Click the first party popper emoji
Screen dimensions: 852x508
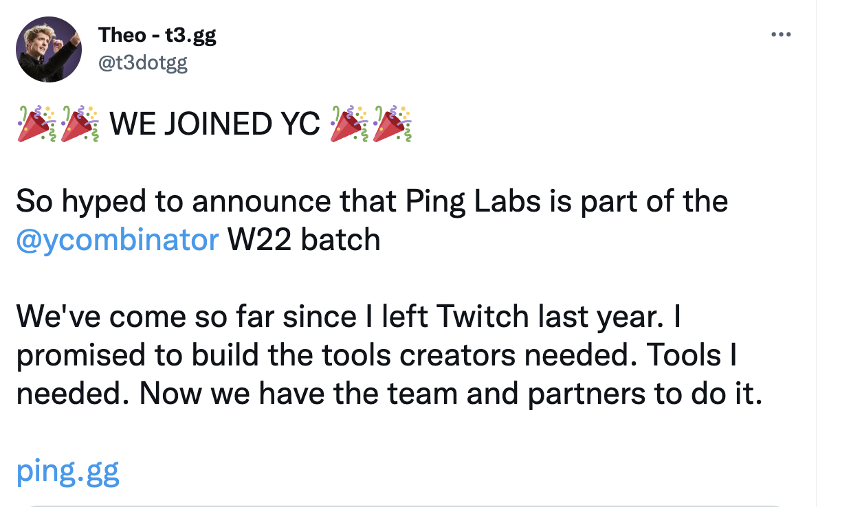pos(36,124)
